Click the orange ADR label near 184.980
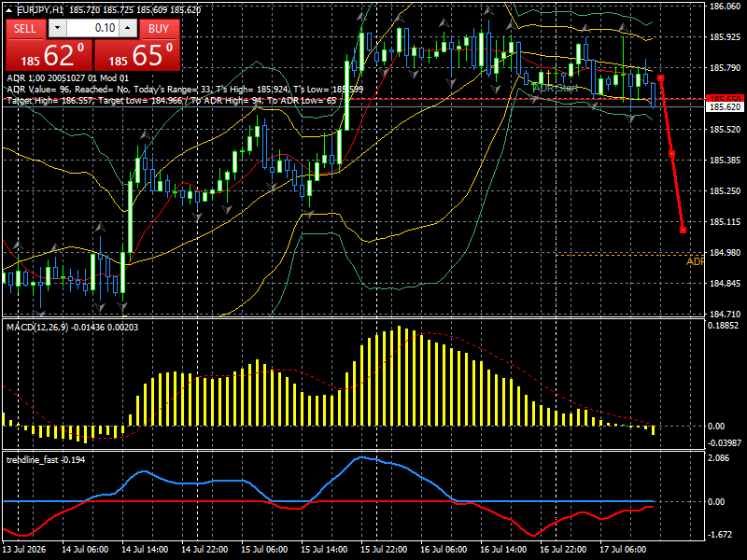This screenshot has height=560, width=747. pyautogui.click(x=695, y=262)
